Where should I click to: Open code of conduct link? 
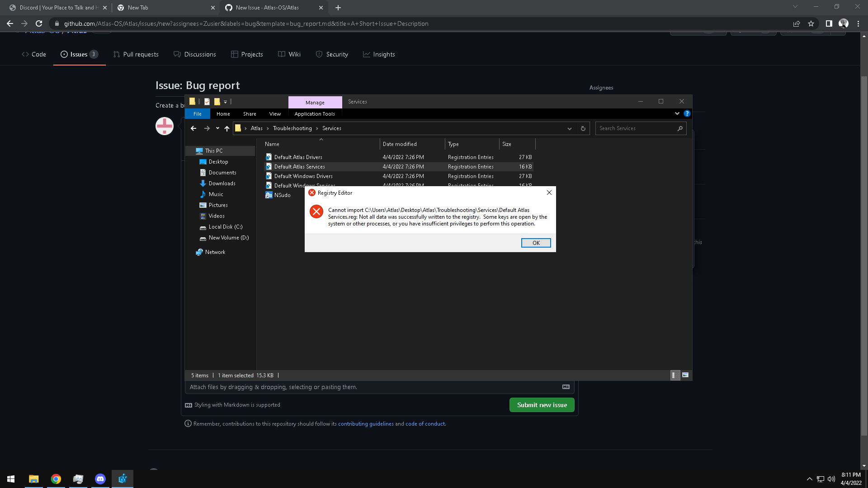coord(425,424)
